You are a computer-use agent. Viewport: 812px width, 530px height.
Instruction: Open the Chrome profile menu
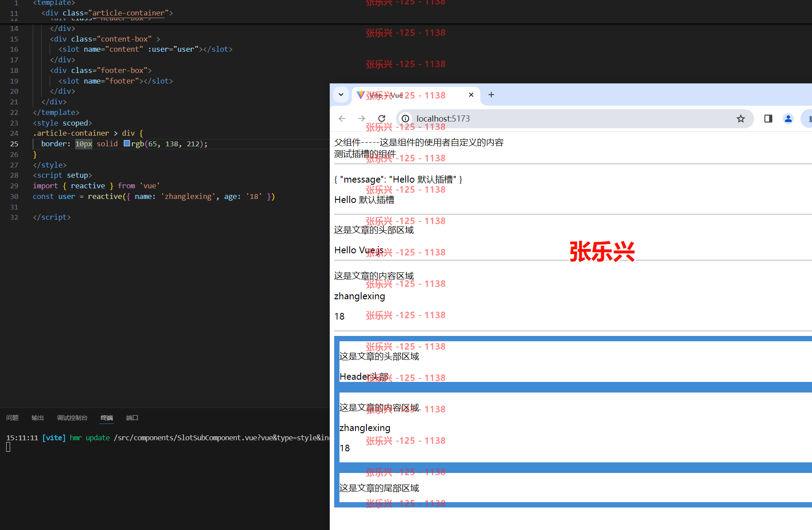coord(788,118)
